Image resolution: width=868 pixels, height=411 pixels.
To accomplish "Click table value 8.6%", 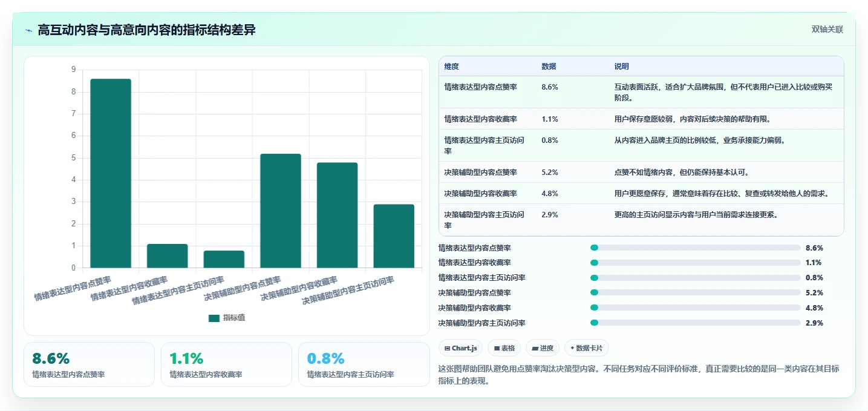I will [550, 87].
